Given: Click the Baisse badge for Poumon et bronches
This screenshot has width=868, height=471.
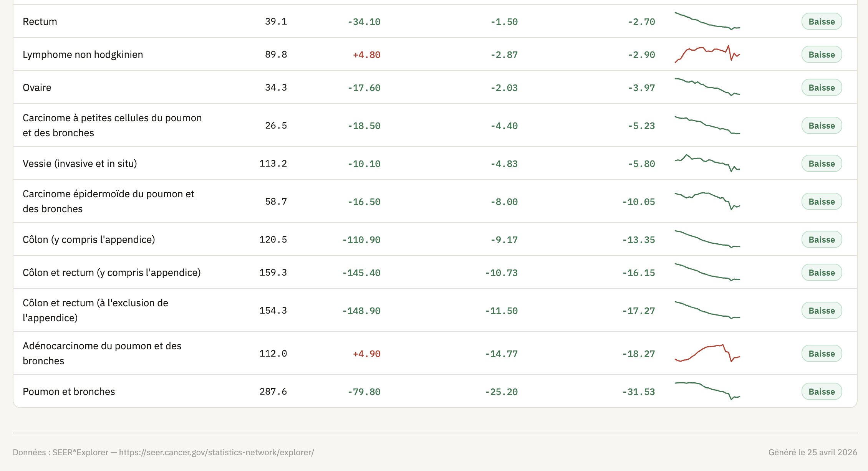Looking at the screenshot, I should tap(822, 392).
